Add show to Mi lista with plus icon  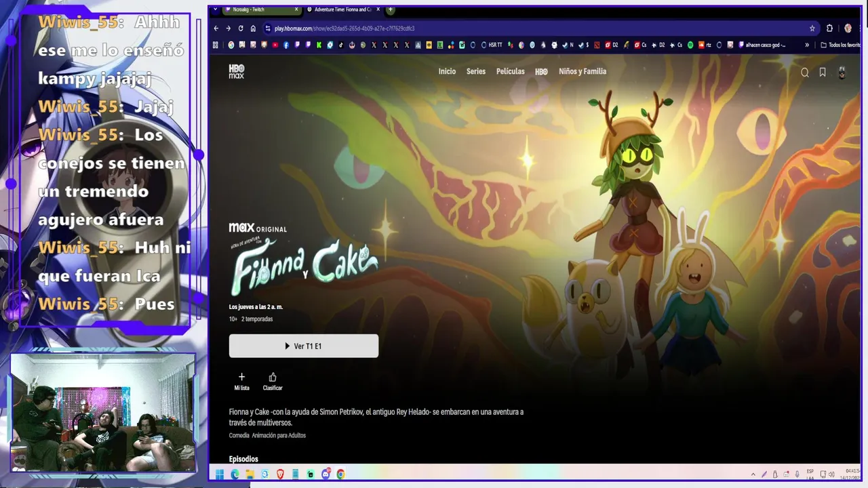pos(241,377)
